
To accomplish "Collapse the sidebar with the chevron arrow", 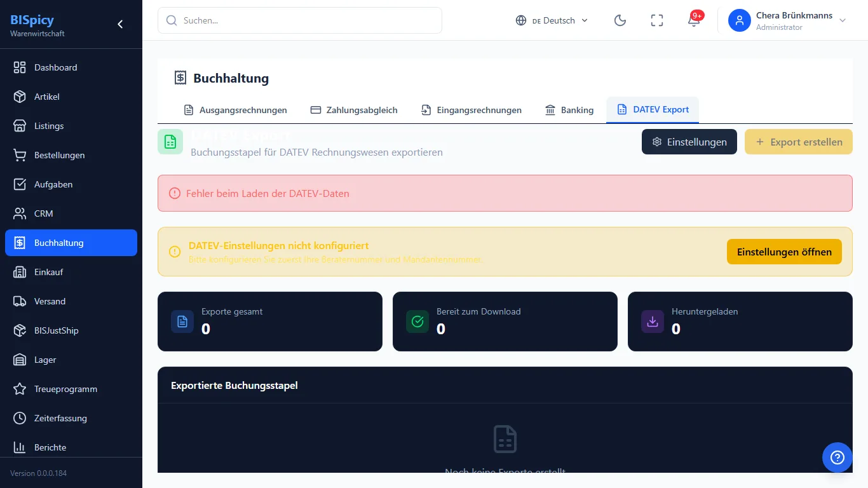I will pos(120,24).
